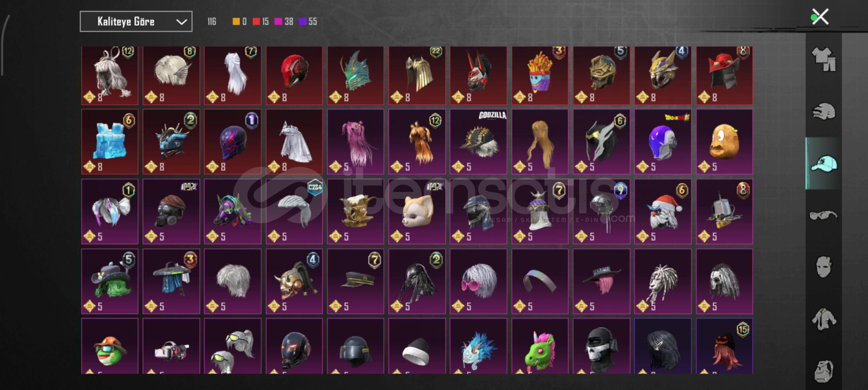Screen dimensions: 868x390
Task: Select the Santa hat beard item
Action: click(663, 211)
